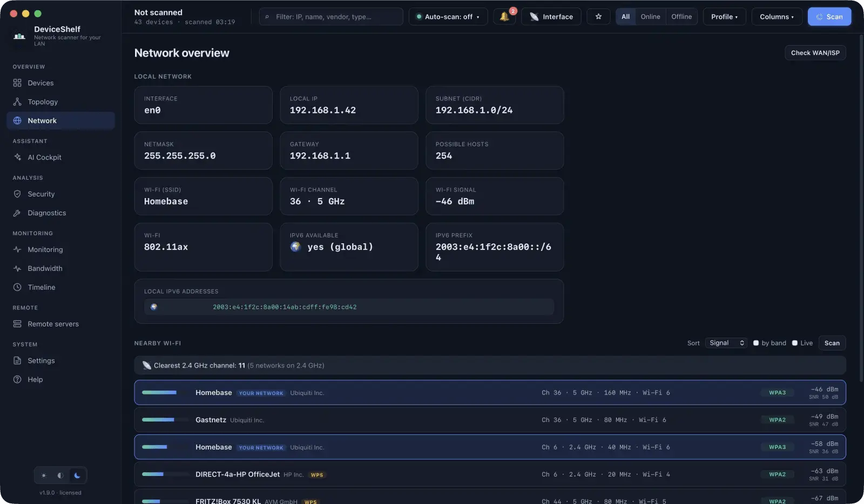Viewport: 864px width, 504px height.
Task: Switch to light theme sun icon
Action: click(x=44, y=475)
